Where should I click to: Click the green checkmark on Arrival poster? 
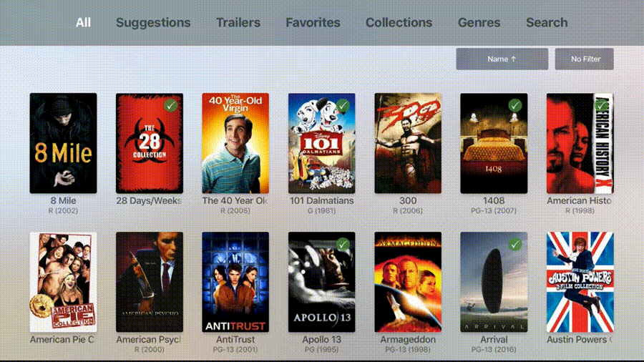(514, 245)
